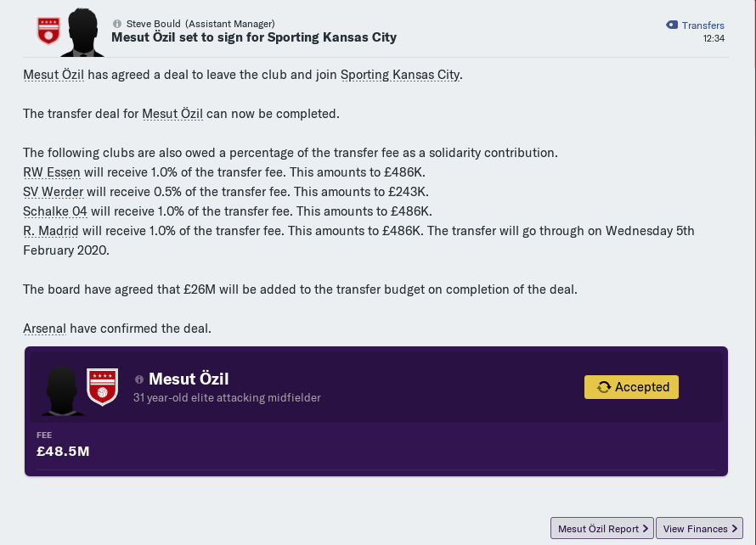Click the yellow Accepted status button

coord(631,387)
